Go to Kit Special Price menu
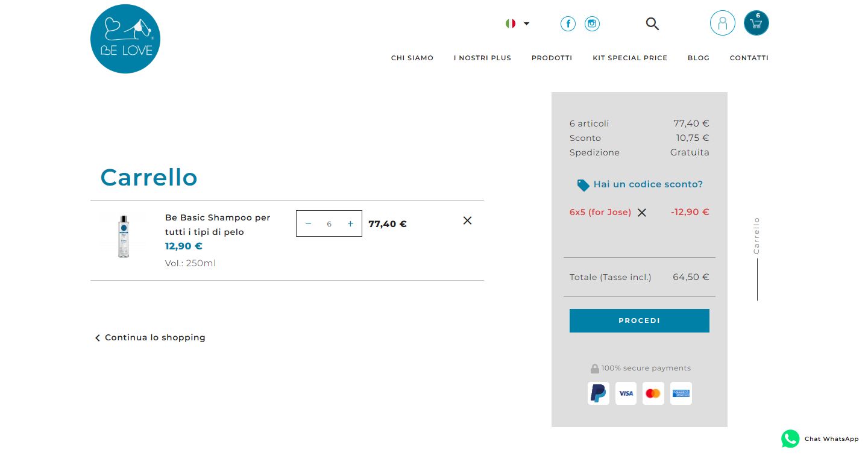Image resolution: width=868 pixels, height=456 pixels. [x=630, y=58]
